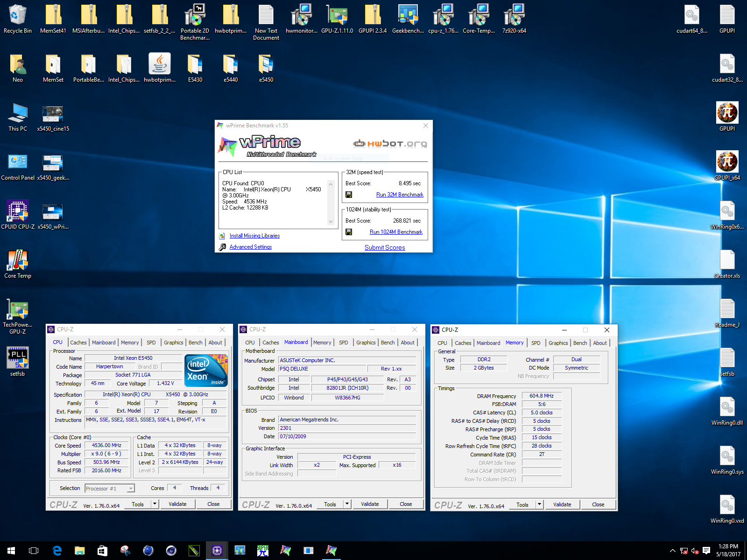
Task: Click the wPrime CPU List scrollbar
Action: pos(331,203)
